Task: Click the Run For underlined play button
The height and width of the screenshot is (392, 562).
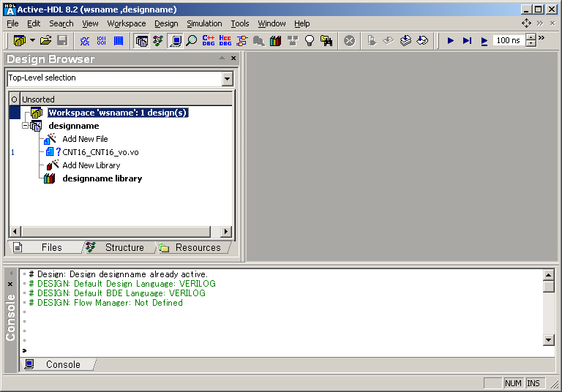Action: 484,41
